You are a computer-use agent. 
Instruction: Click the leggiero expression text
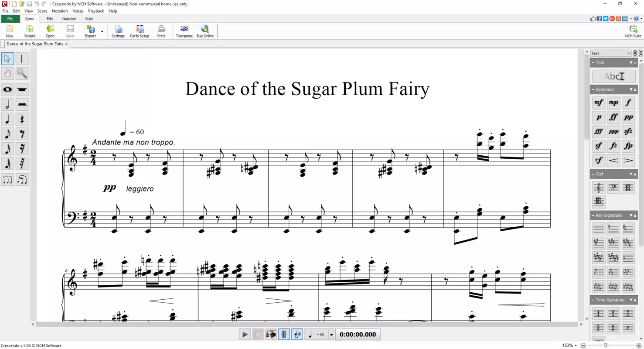coord(140,189)
